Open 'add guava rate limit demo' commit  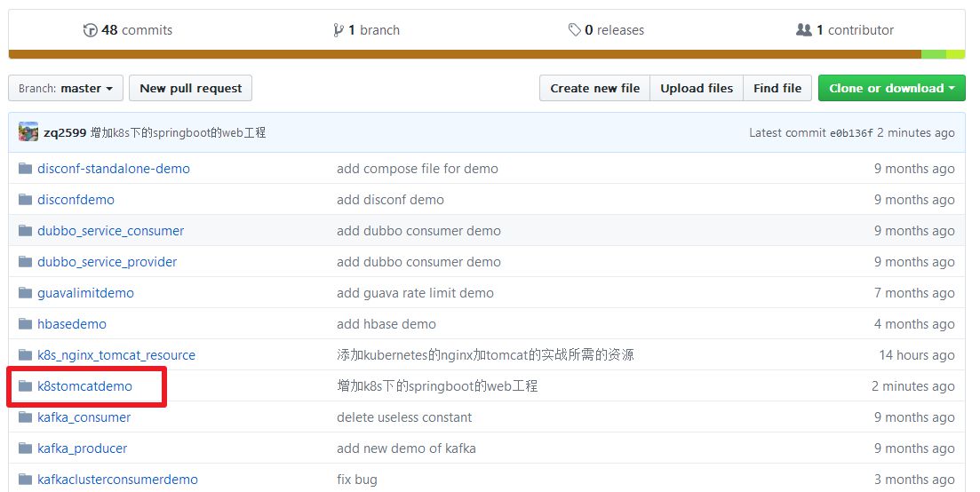(416, 293)
